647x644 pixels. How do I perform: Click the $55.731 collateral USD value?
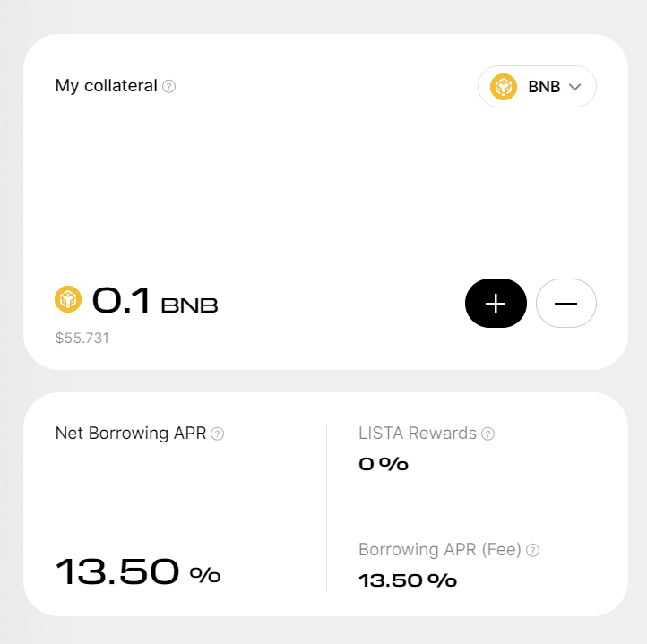click(x=82, y=338)
